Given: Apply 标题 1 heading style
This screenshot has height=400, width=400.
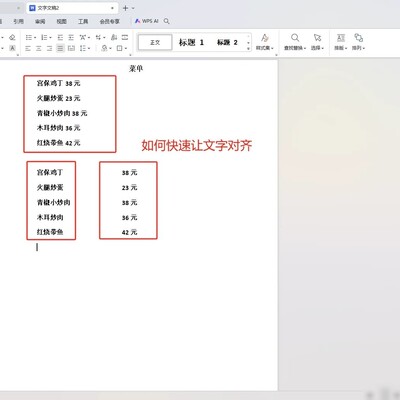Looking at the screenshot, I should click(191, 42).
